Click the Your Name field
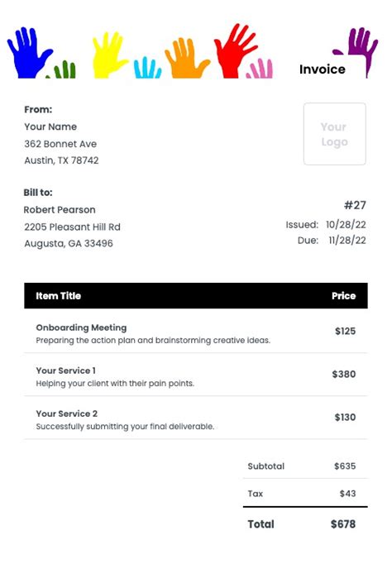Image resolution: width=392 pixels, height=564 pixels. (50, 127)
